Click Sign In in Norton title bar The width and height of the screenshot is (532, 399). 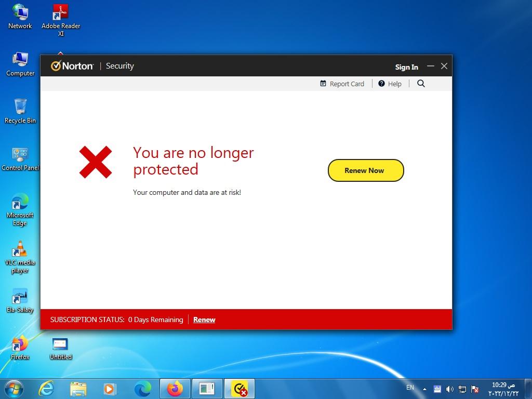[x=406, y=67]
